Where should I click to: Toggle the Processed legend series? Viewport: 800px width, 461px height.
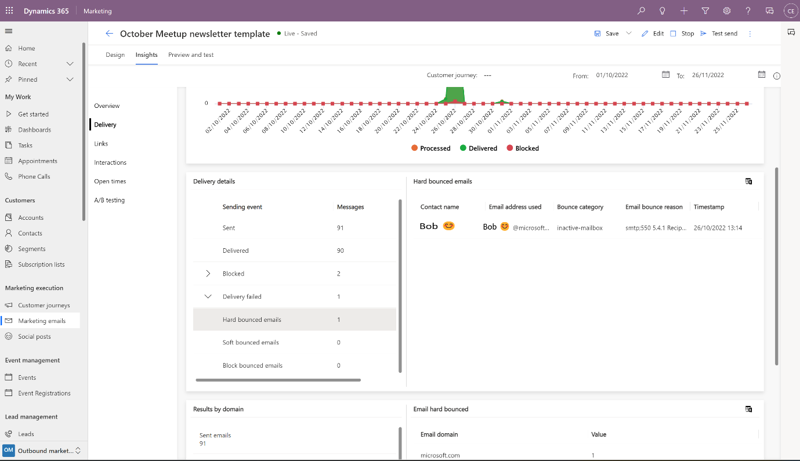coord(431,148)
